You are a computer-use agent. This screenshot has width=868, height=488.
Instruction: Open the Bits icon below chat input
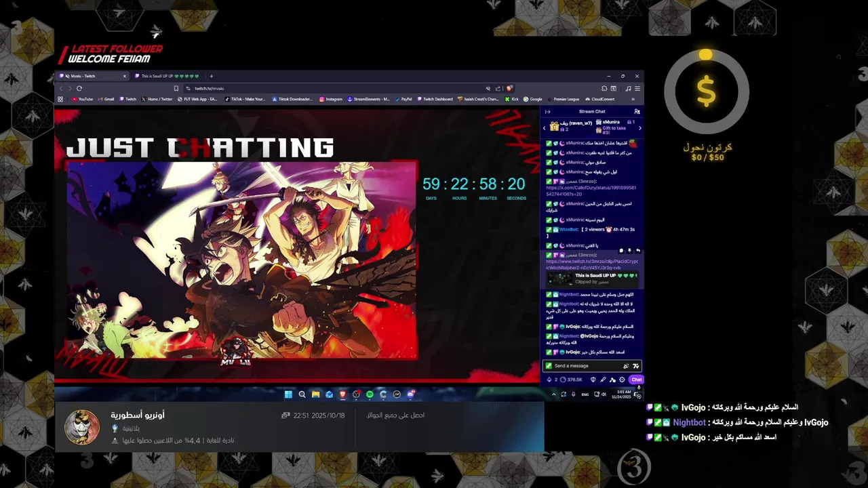click(x=549, y=380)
